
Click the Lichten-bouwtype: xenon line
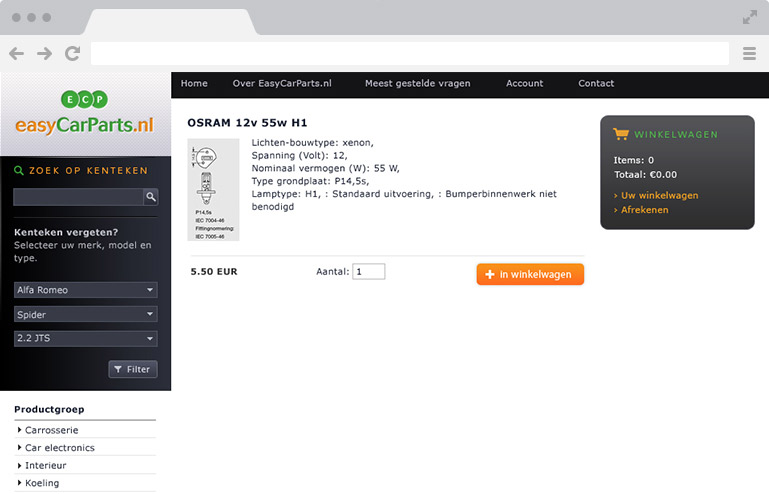click(x=312, y=143)
